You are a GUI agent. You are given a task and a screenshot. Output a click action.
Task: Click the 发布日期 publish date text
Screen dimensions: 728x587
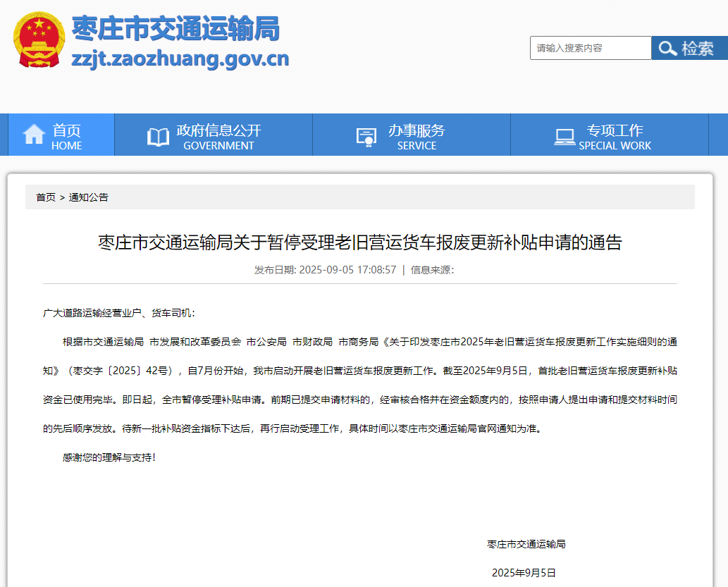pyautogui.click(x=325, y=270)
